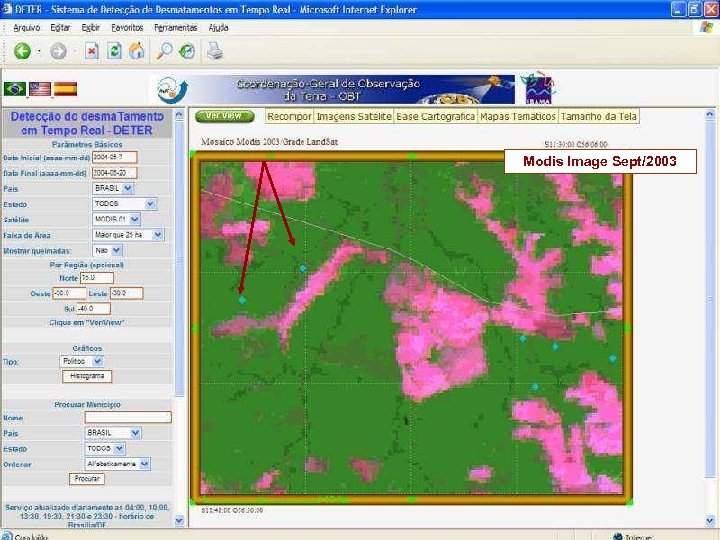The height and width of the screenshot is (540, 720).
Task: Select the Tamanho da Tela tab
Action: tap(599, 117)
